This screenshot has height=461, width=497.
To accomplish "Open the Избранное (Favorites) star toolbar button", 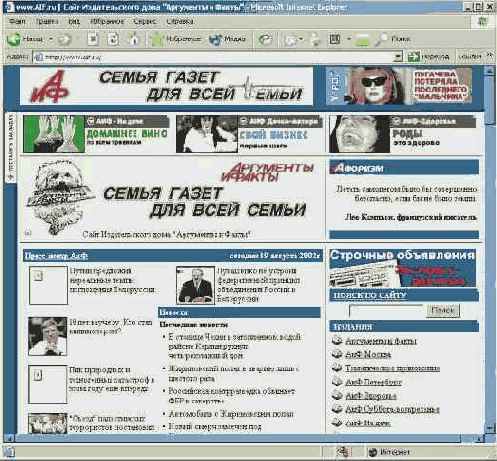I will coord(175,39).
